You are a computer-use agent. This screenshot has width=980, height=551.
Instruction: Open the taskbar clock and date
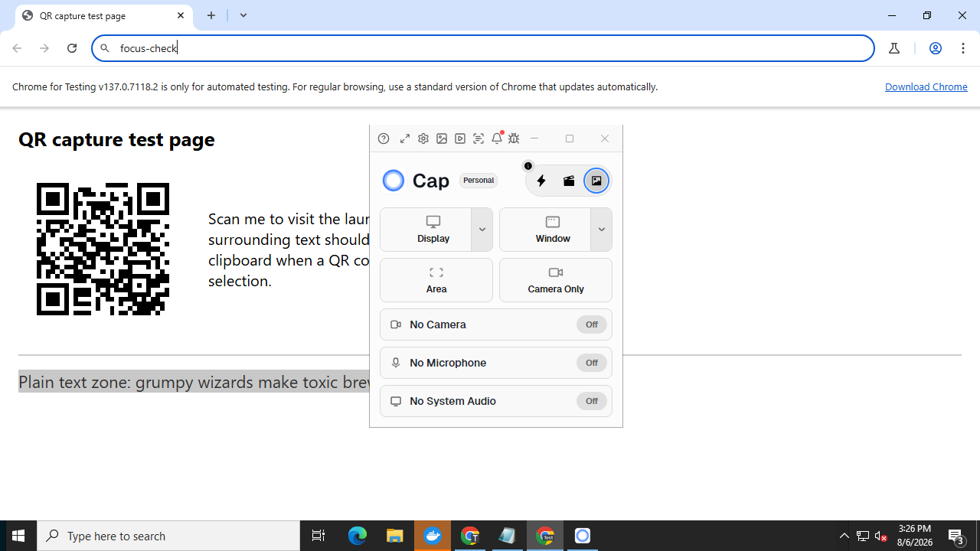tap(915, 536)
